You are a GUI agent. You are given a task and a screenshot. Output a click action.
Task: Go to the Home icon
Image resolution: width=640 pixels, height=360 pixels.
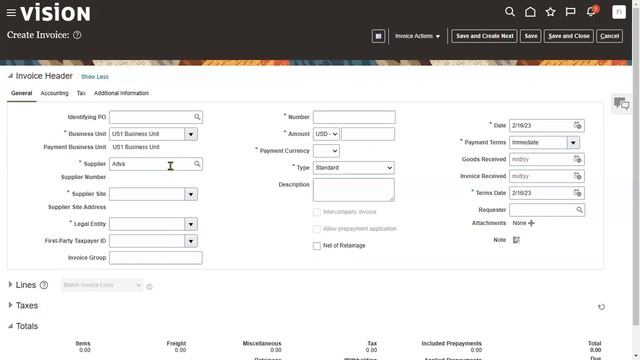tap(530, 12)
